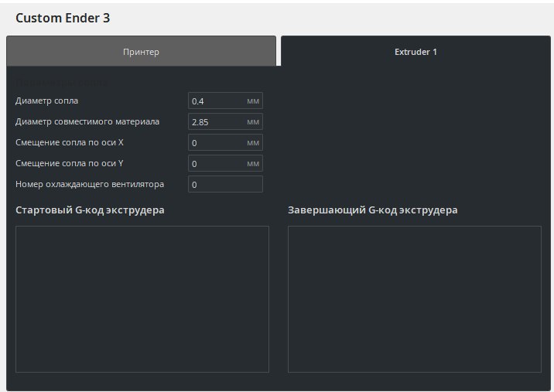Click the Смещение сопла по оси X label
Screen dimensions: 554x392
70,142
